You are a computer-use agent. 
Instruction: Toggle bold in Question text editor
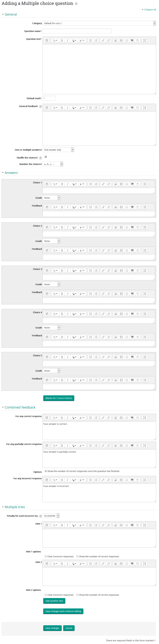pyautogui.click(x=62, y=40)
